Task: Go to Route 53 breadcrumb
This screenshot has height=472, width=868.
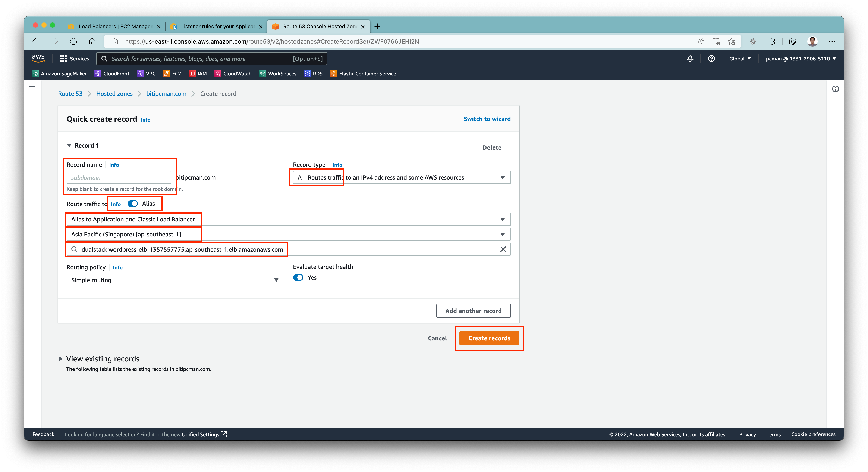Action: [x=70, y=94]
